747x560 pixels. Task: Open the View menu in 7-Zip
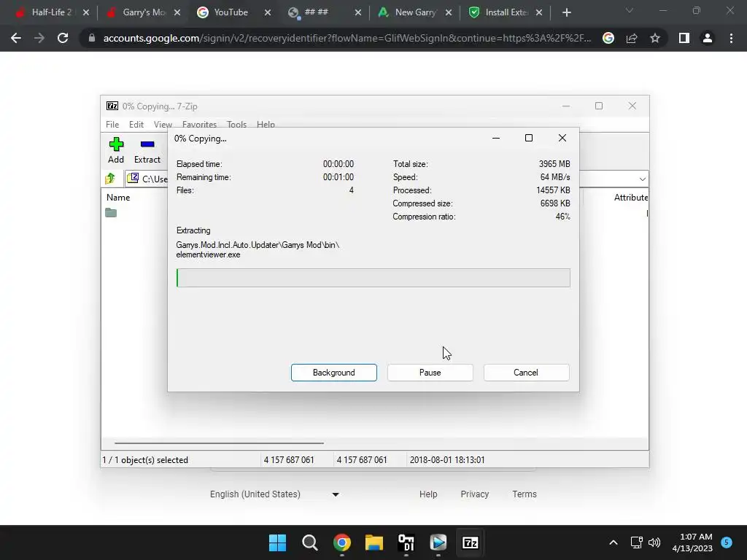(163, 124)
